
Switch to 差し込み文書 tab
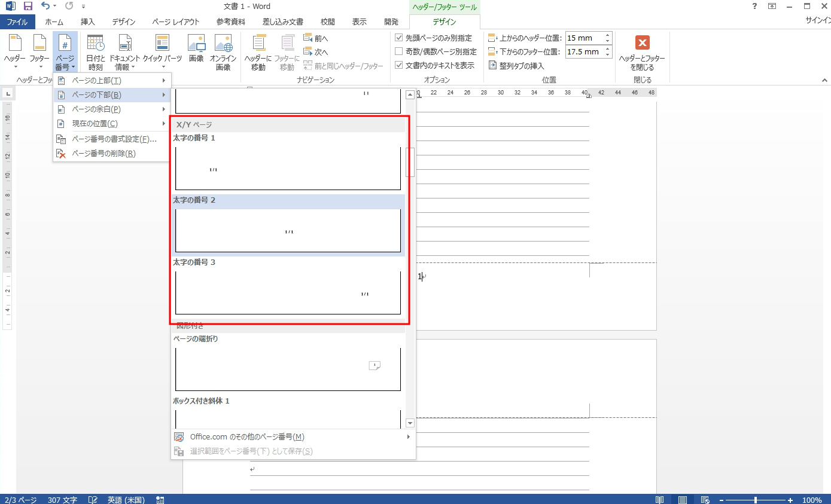[282, 22]
